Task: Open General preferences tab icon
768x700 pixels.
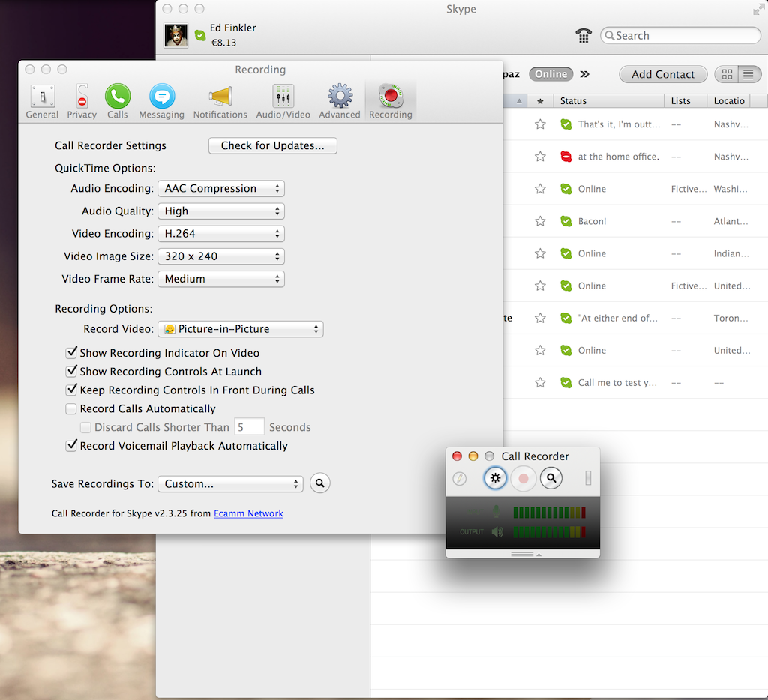Action: 42,96
